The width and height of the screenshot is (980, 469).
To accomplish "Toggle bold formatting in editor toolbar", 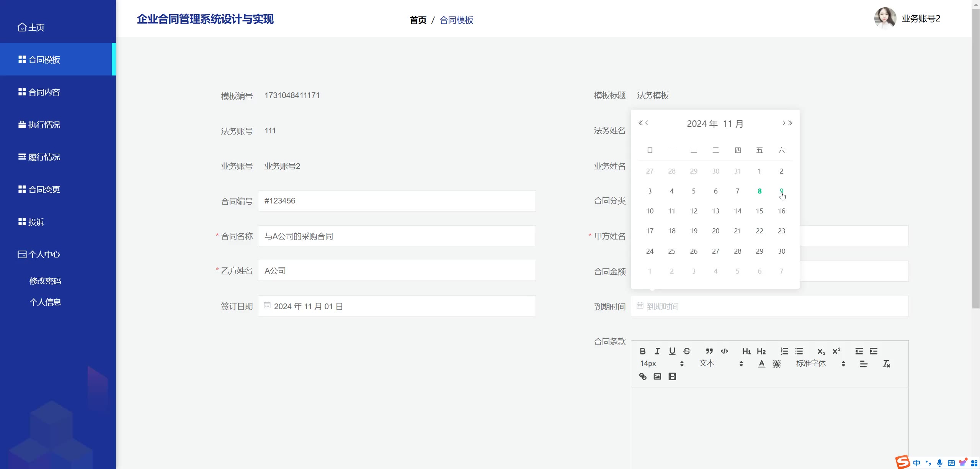I will click(x=642, y=351).
